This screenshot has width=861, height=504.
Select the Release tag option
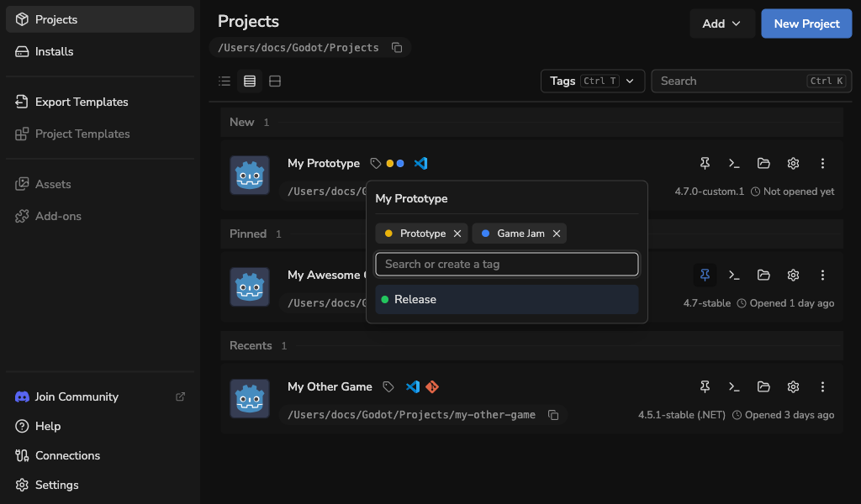pyautogui.click(x=507, y=299)
